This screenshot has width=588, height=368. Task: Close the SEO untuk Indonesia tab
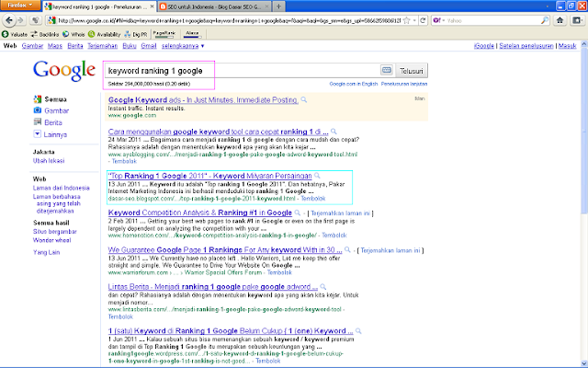point(266,6)
